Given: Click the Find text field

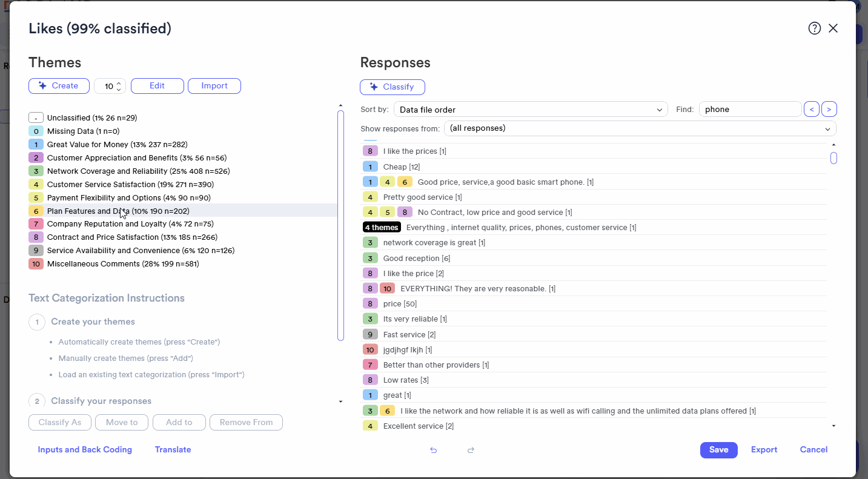Looking at the screenshot, I should (x=750, y=110).
